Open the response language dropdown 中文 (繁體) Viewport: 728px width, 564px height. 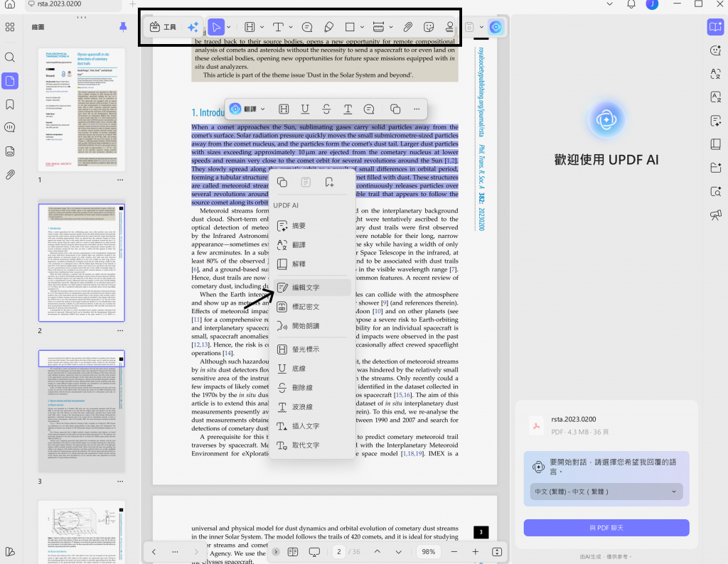click(x=606, y=492)
